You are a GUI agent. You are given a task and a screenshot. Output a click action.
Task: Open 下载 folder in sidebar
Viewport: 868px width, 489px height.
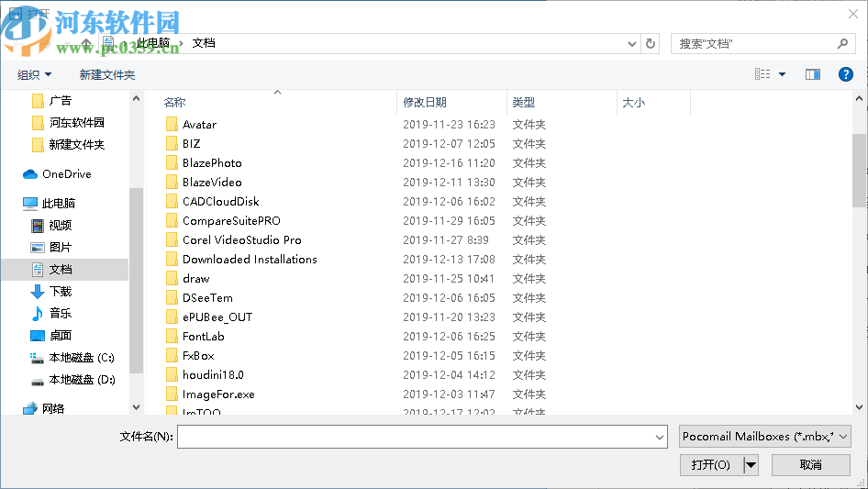click(x=51, y=292)
